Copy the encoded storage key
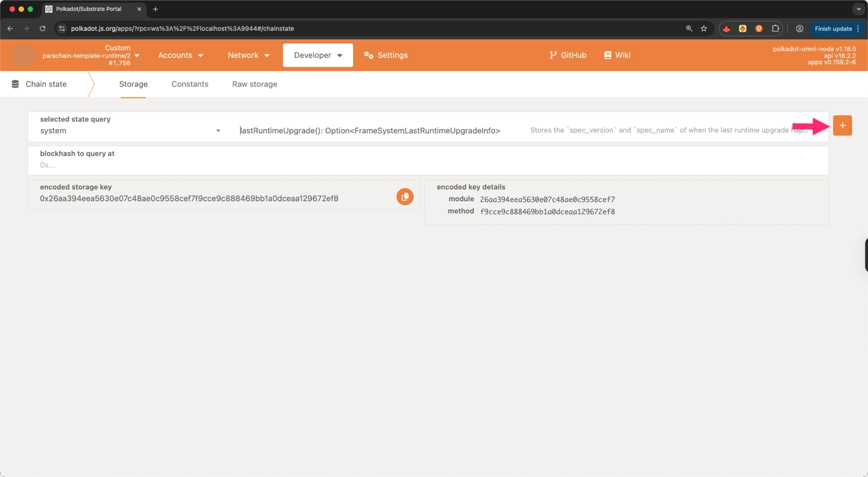868x477 pixels. [405, 197]
